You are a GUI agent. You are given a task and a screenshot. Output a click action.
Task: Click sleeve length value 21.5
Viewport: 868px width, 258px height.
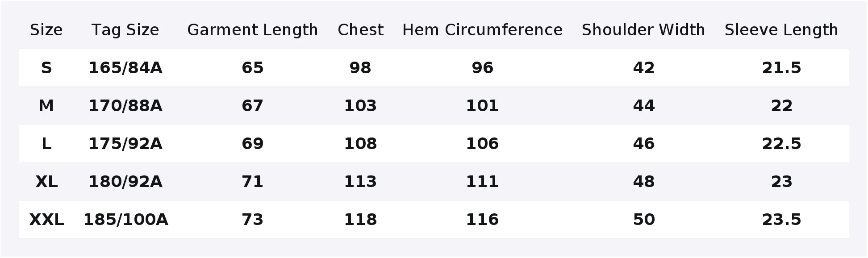click(x=781, y=68)
